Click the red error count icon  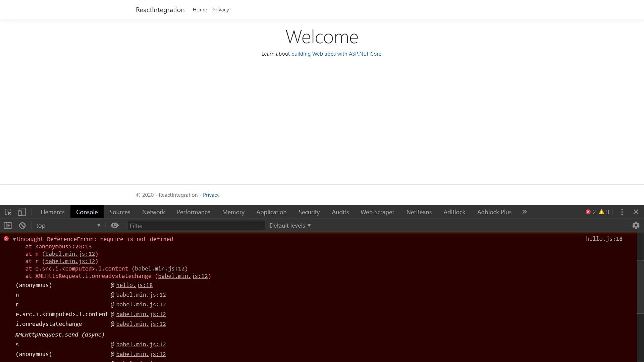[588, 212]
